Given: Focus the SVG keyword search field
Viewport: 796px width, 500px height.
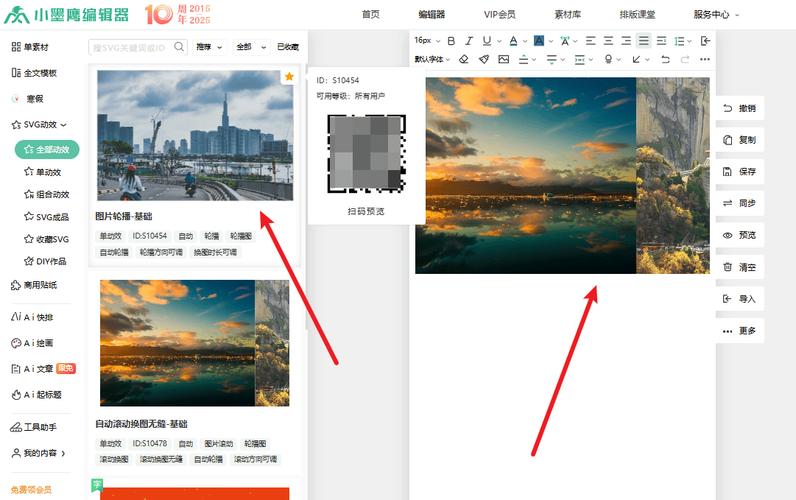Looking at the screenshot, I should click(132, 47).
